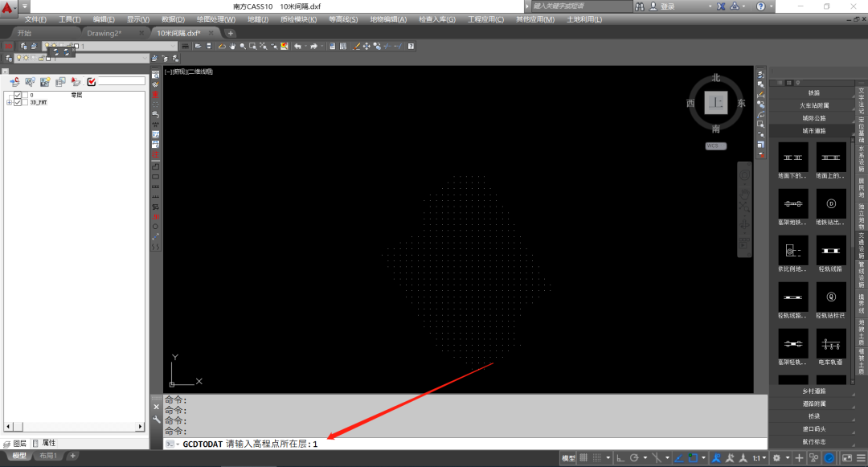Viewport: 868px width, 467px height.
Task: Click the 模型 button in status bar
Action: click(x=568, y=458)
